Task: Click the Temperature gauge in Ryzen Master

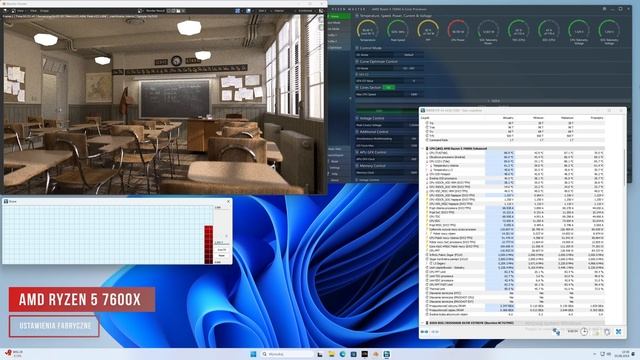Action: [367, 31]
